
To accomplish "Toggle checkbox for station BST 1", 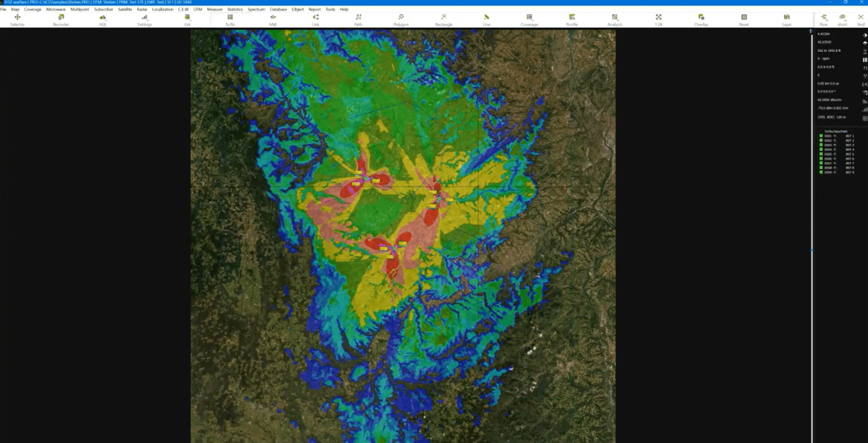I will 821,136.
